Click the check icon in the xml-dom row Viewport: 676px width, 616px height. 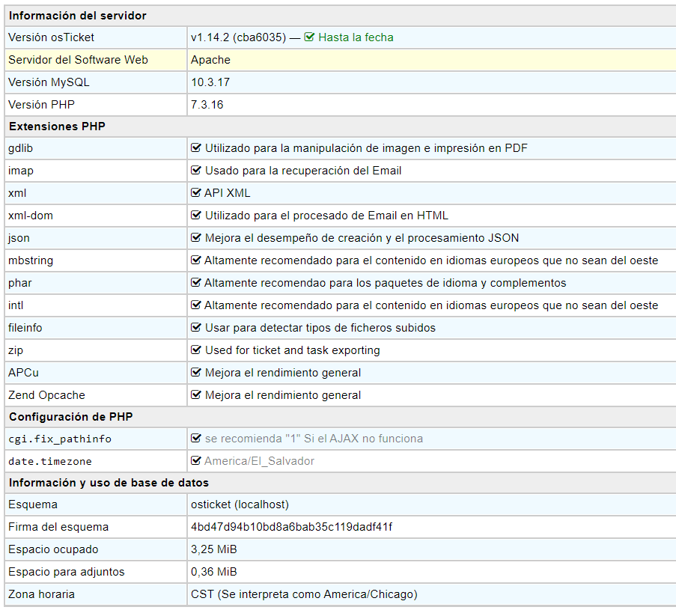(195, 215)
